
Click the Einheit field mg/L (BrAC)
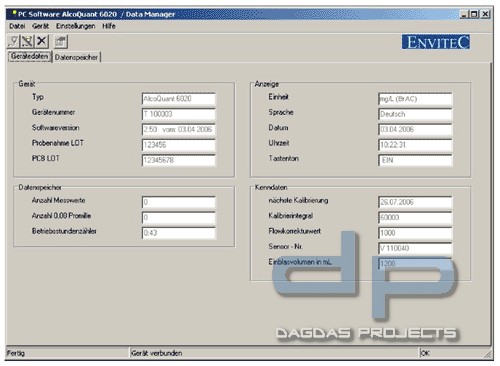pos(415,99)
